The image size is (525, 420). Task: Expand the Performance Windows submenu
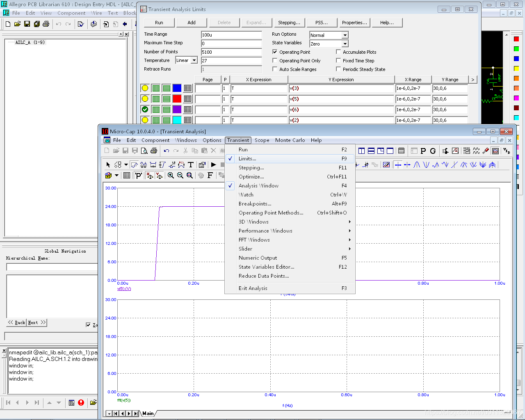(x=290, y=231)
